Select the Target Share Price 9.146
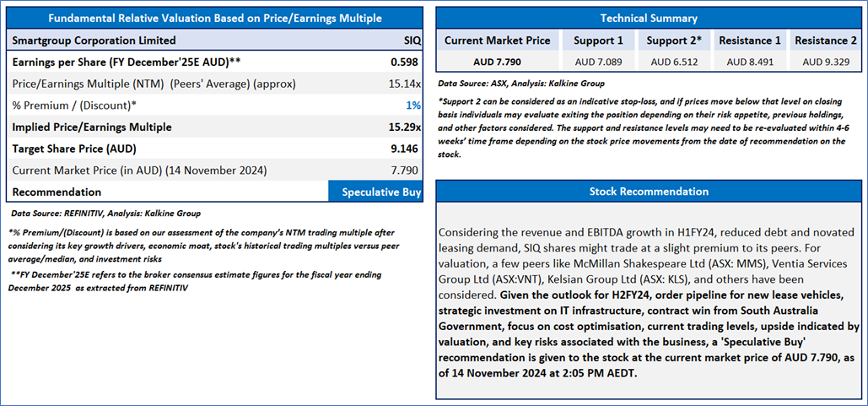 pos(405,149)
